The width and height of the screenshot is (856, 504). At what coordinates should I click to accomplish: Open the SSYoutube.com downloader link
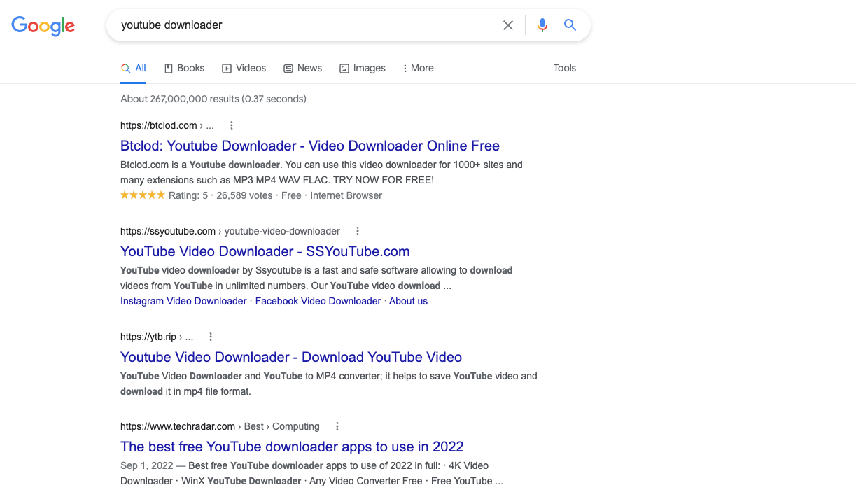click(x=265, y=251)
